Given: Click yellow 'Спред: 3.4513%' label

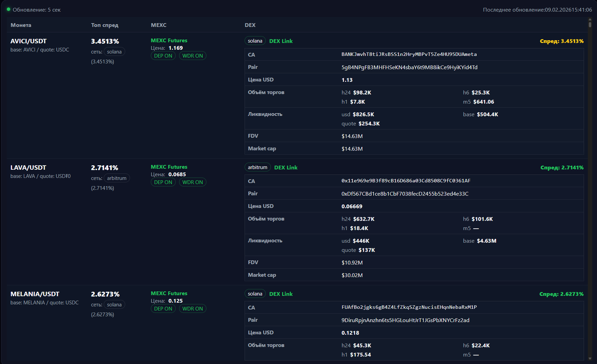Looking at the screenshot, I should pyautogui.click(x=562, y=41).
